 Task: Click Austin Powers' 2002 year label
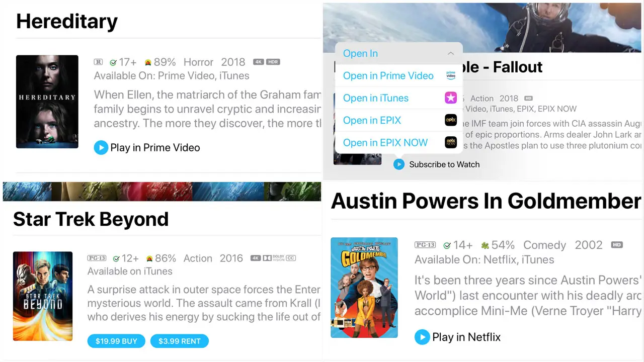click(589, 245)
